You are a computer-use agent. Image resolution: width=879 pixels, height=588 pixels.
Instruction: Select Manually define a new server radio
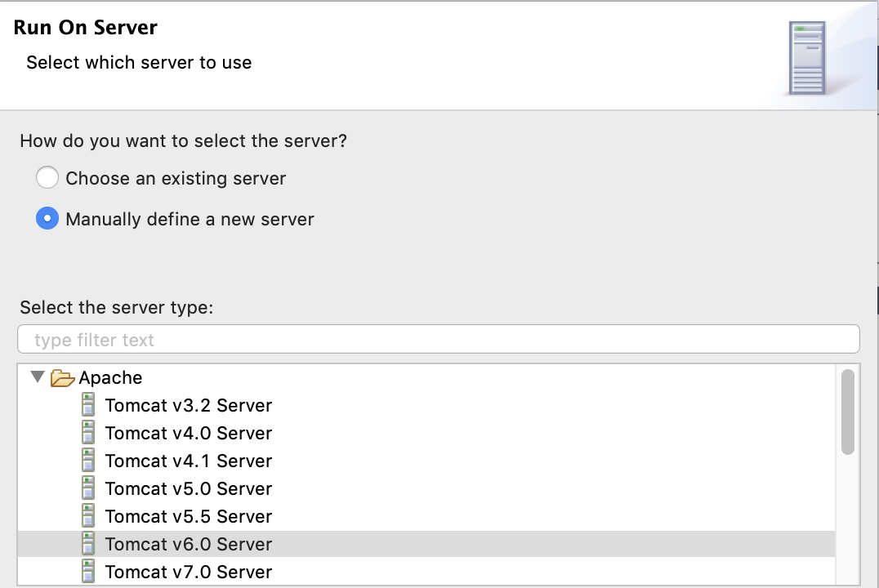[x=47, y=219]
